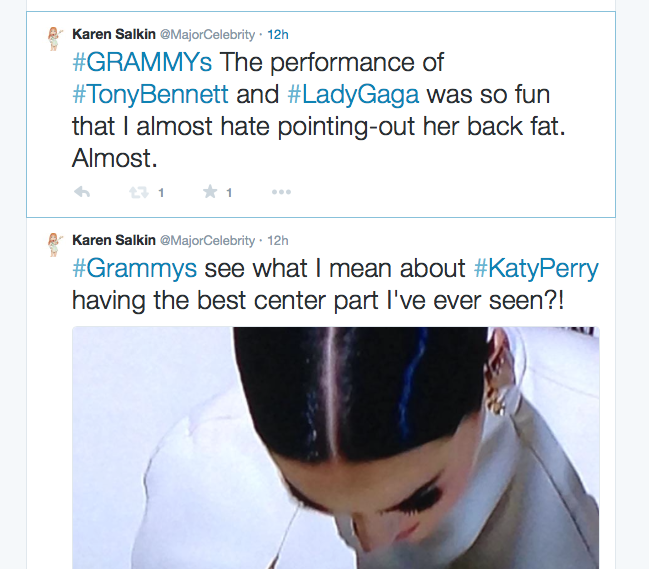Click the retweet count number 1
This screenshot has width=649, height=569.
[161, 192]
